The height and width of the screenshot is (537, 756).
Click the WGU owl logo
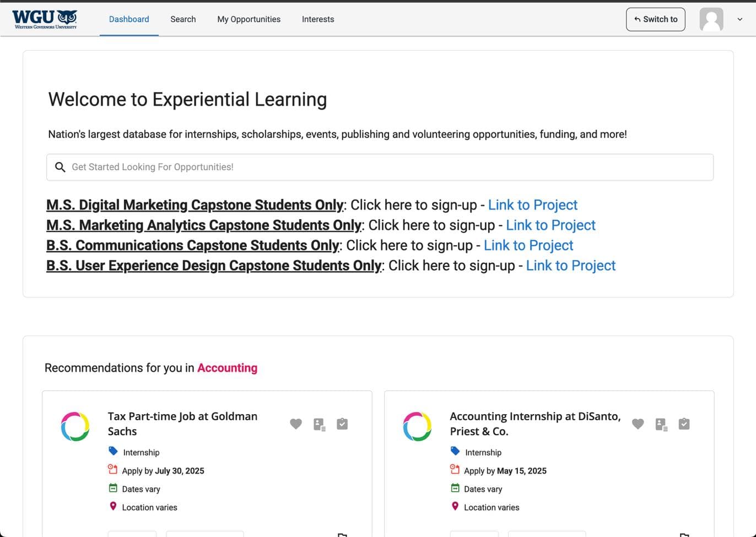click(45, 19)
